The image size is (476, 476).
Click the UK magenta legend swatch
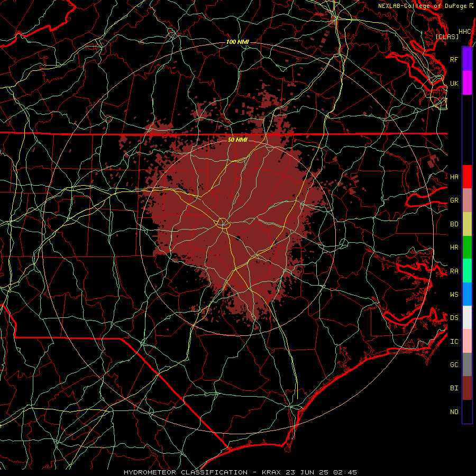(467, 83)
